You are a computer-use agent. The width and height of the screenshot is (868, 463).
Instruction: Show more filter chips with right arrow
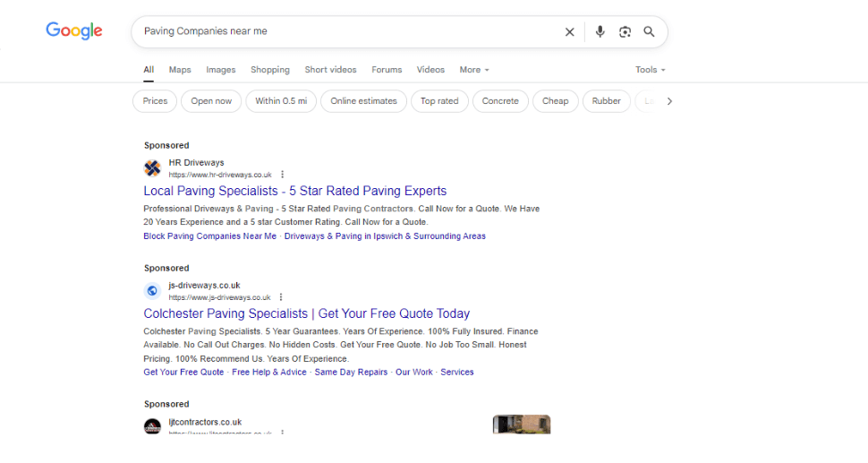(x=669, y=101)
